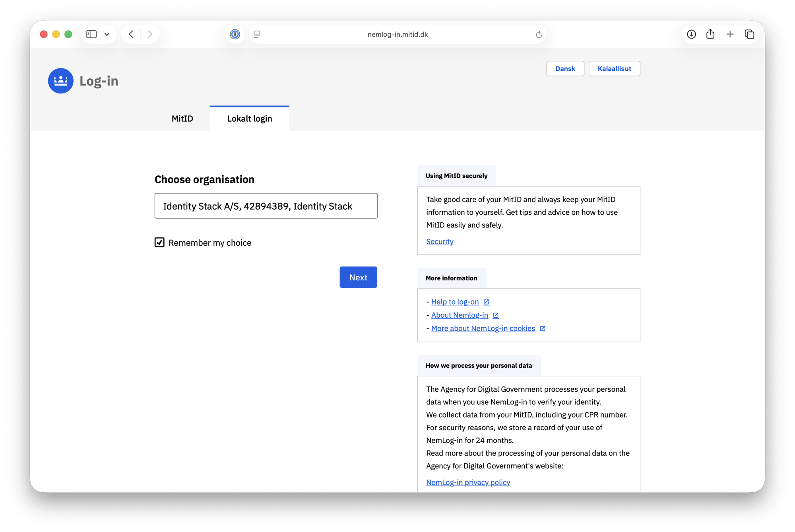Open the Security link

pos(440,241)
